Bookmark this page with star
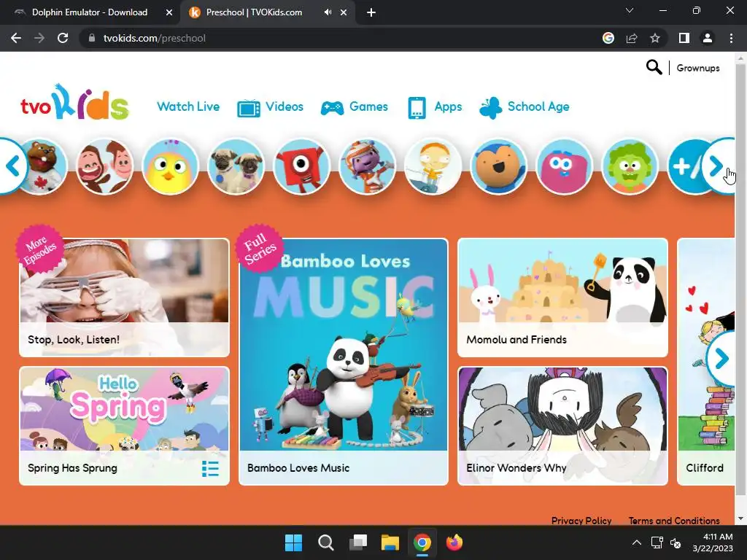Image resolution: width=747 pixels, height=560 pixels. (655, 38)
